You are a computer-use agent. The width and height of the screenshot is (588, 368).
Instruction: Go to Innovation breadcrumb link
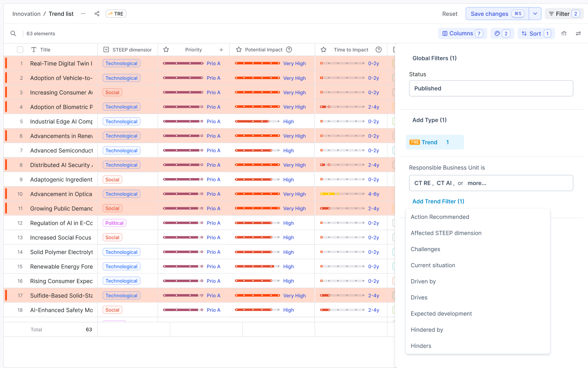click(26, 14)
